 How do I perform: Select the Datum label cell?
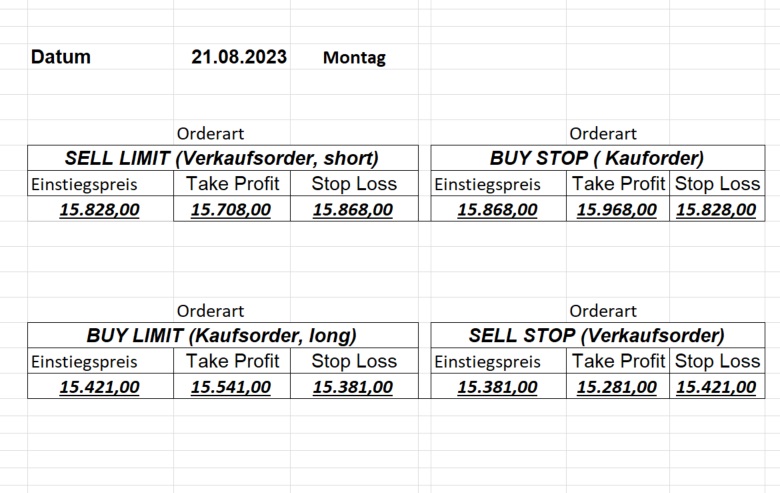pyautogui.click(x=61, y=57)
